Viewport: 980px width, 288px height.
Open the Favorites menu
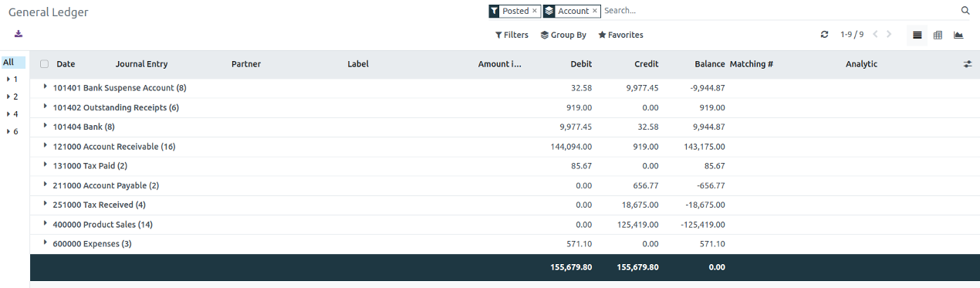coord(620,35)
